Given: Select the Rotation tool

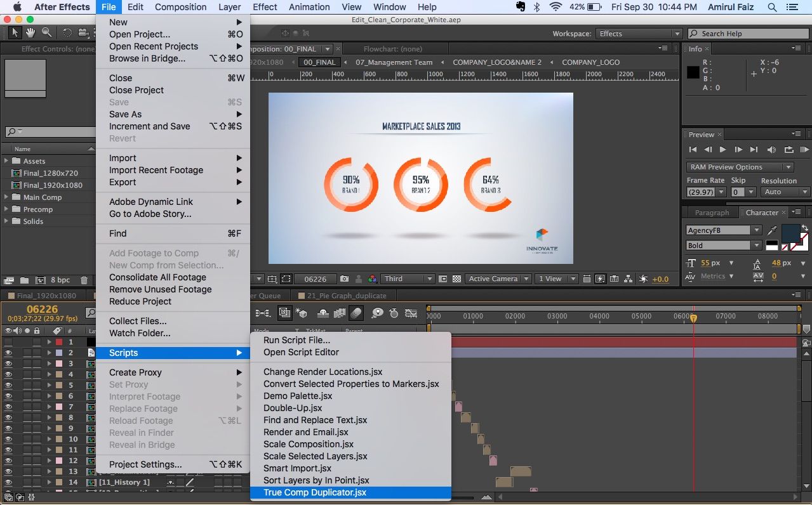Looking at the screenshot, I should [x=67, y=32].
